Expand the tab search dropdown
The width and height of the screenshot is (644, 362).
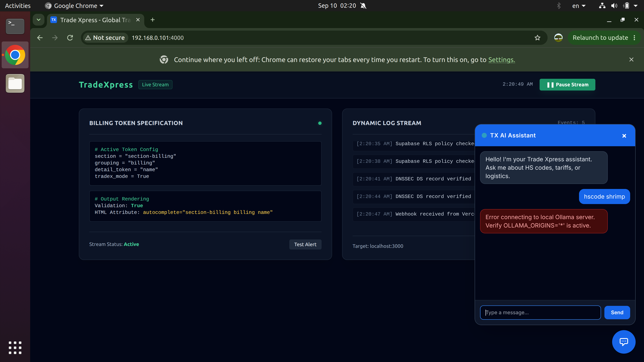click(39, 20)
